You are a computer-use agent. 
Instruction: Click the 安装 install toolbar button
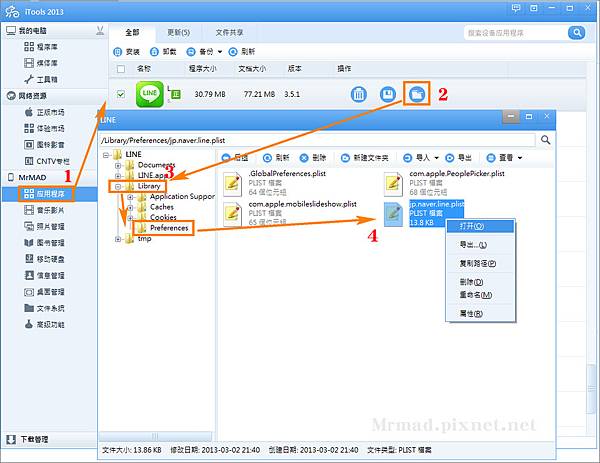pos(127,52)
